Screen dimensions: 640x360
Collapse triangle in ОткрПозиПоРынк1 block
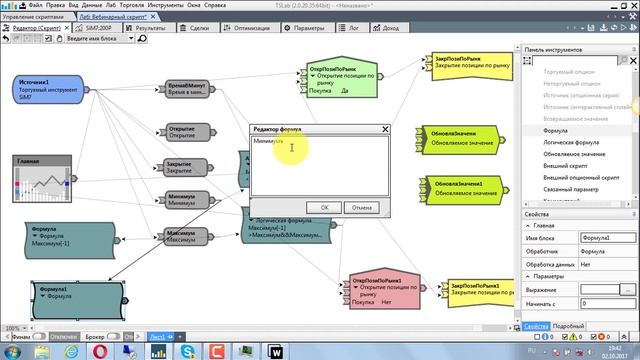(356, 287)
